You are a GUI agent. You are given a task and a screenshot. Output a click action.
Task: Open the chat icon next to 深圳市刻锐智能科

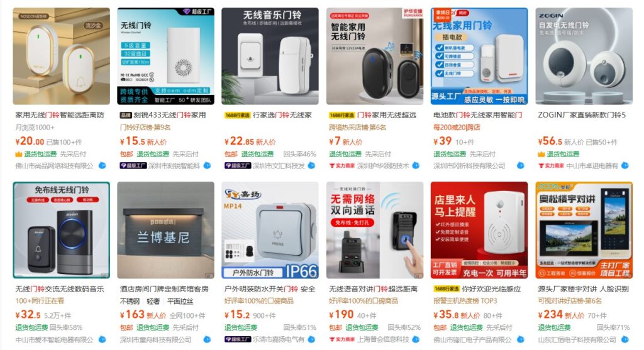(x=207, y=166)
